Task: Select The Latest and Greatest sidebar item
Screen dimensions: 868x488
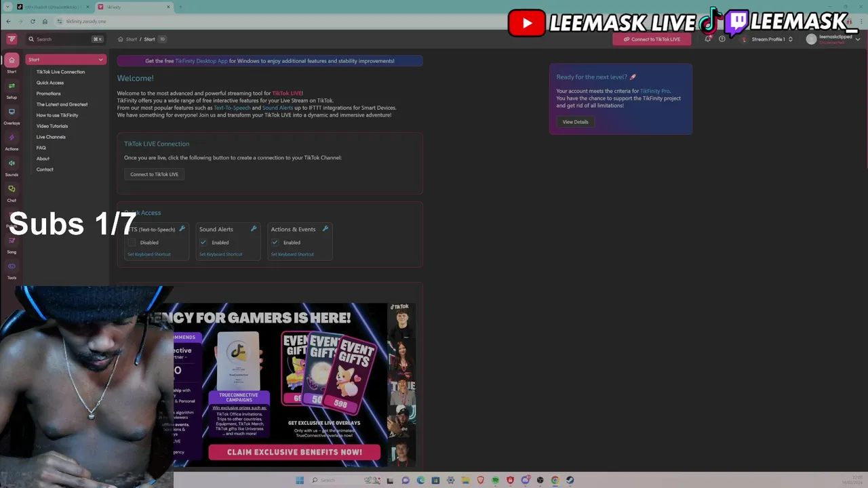Action: point(62,104)
